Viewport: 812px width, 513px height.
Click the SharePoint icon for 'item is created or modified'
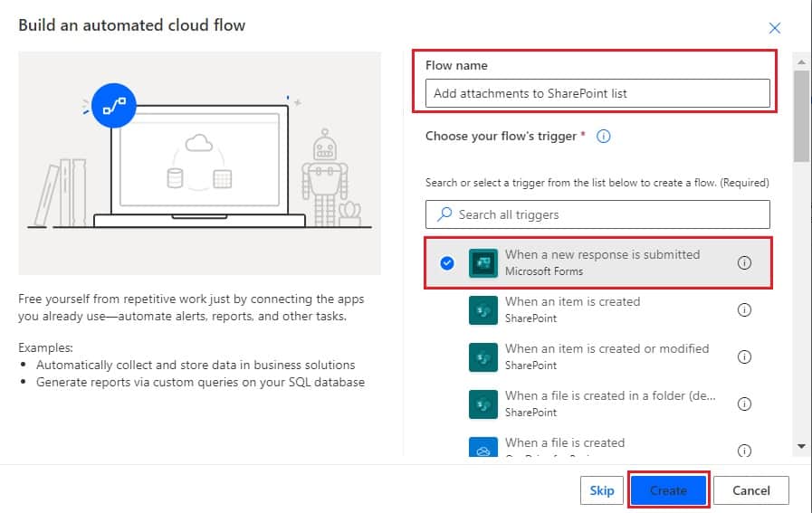click(x=483, y=357)
